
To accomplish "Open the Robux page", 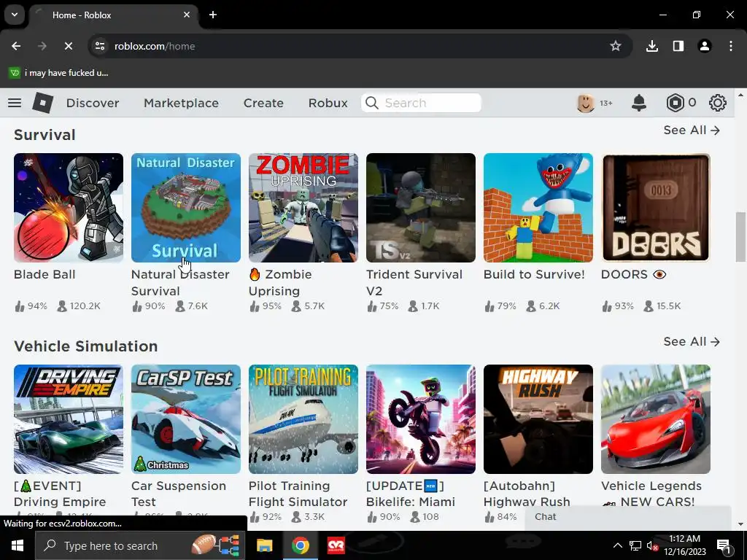I will point(328,103).
